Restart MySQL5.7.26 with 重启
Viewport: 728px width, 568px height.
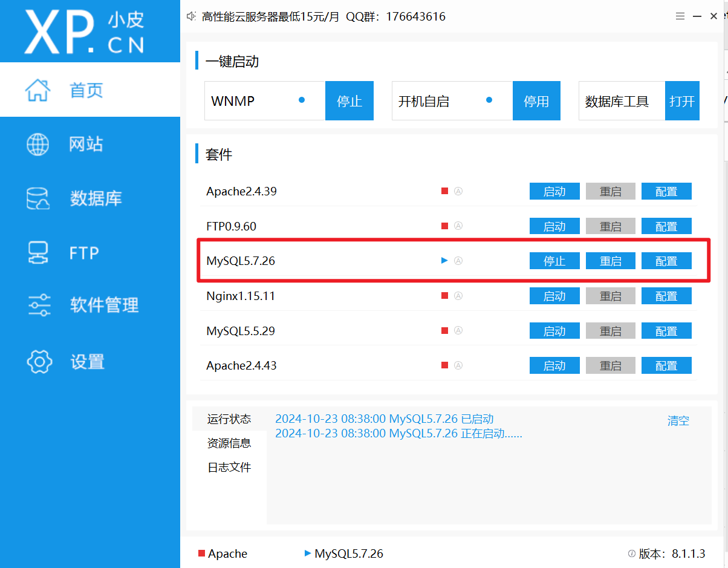[611, 261]
